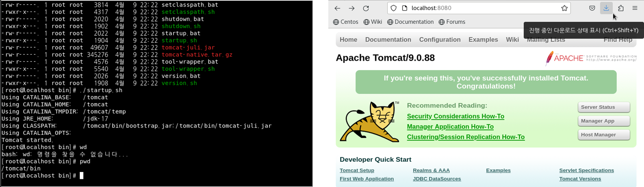Screen dimensions: 644x187
Task: Click the Recommended Reading heading
Action: point(447,106)
